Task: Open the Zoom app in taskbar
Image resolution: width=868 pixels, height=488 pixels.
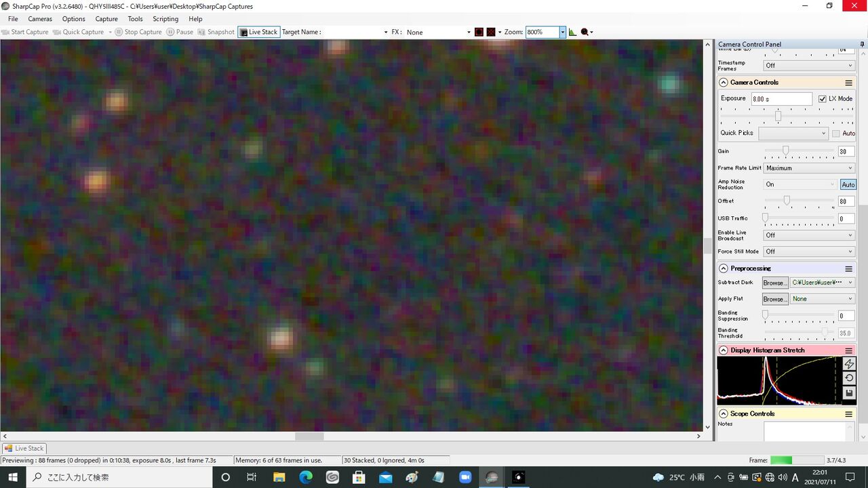Action: coord(465,477)
